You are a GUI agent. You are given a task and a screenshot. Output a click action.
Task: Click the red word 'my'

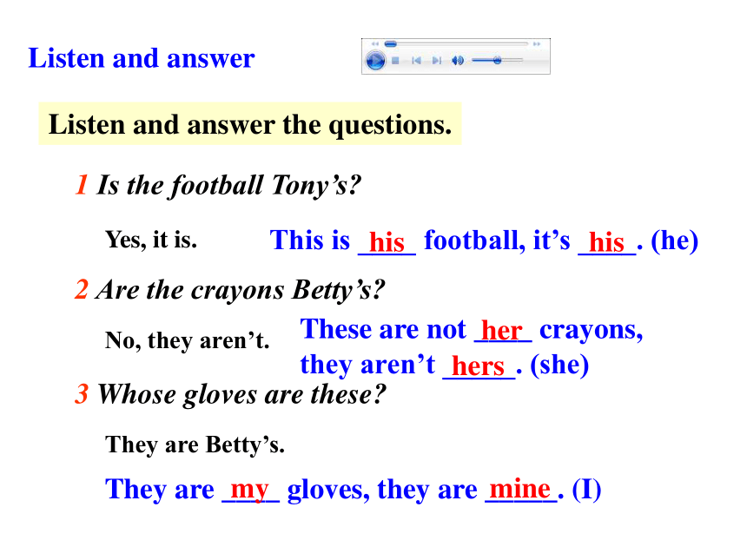249,490
